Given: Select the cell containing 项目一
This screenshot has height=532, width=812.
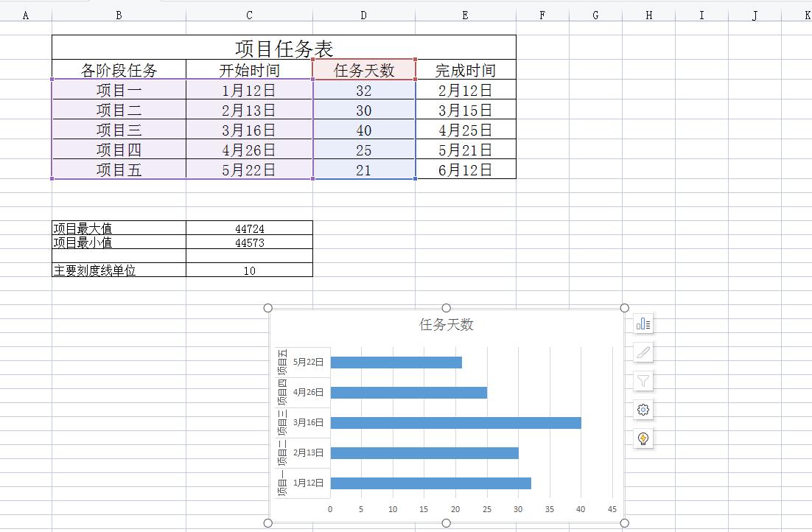Looking at the screenshot, I should pos(118,90).
